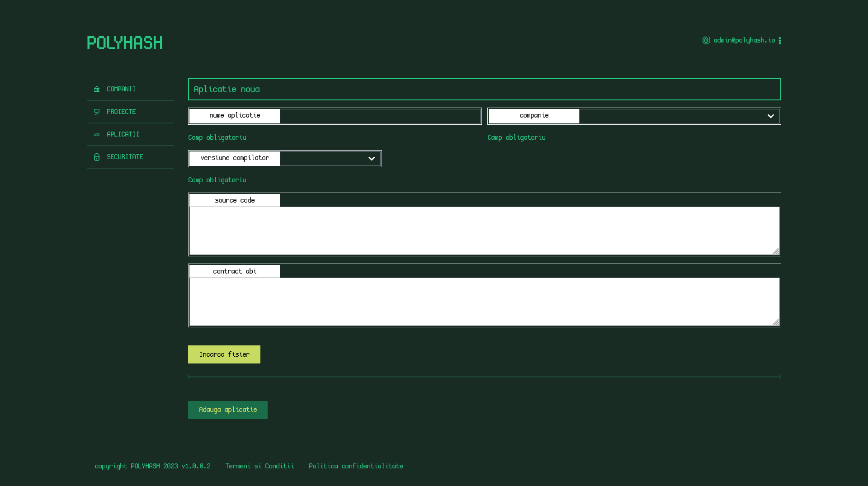Click the bank icon beside Companii
Screen dimensions: 868x486
click(x=97, y=90)
